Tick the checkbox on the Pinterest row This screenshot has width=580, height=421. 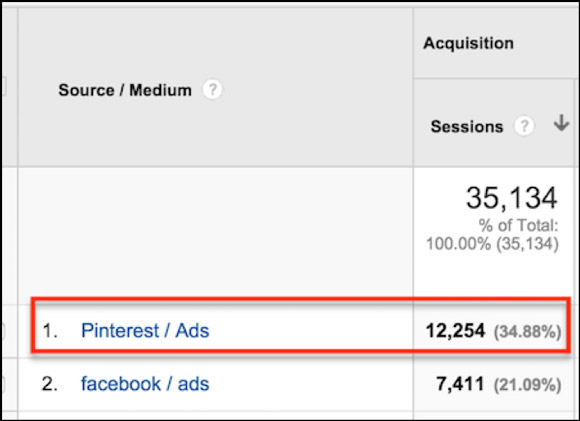(x=1, y=331)
